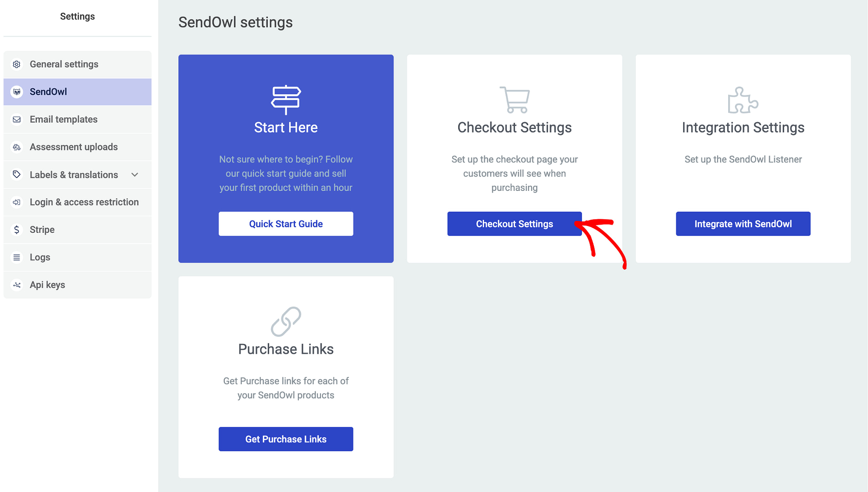Image resolution: width=868 pixels, height=492 pixels.
Task: Click the Assessment uploads scale icon
Action: 17,147
